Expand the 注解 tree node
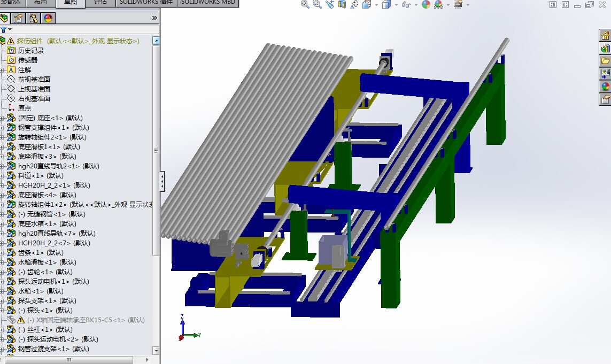 tap(2, 70)
